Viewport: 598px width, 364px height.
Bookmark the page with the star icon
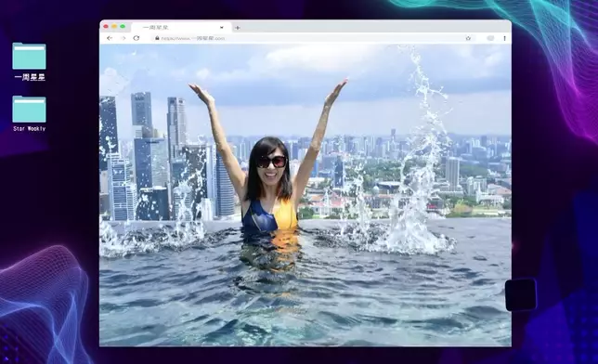coord(468,38)
